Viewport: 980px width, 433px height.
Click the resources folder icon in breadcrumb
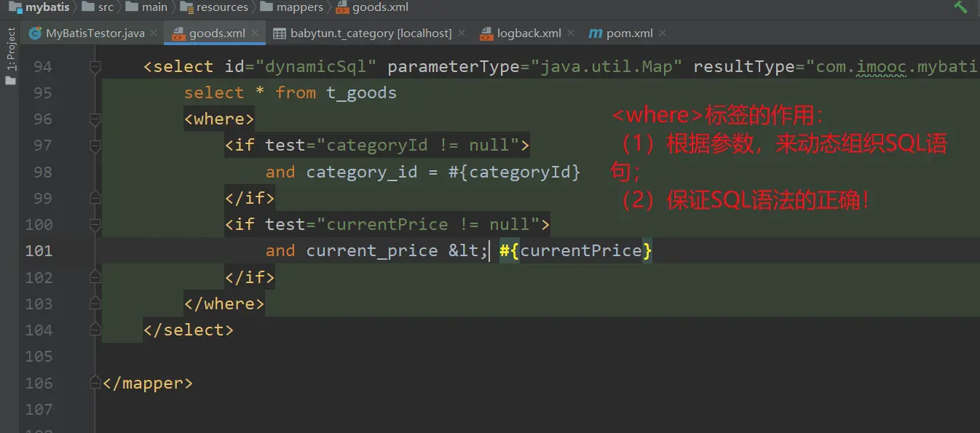[186, 7]
